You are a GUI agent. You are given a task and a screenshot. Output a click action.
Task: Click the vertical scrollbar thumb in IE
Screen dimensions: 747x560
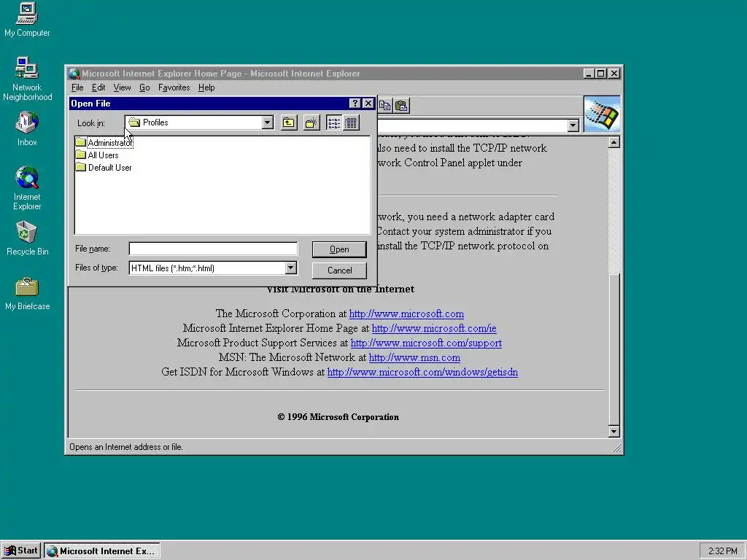pos(614,349)
